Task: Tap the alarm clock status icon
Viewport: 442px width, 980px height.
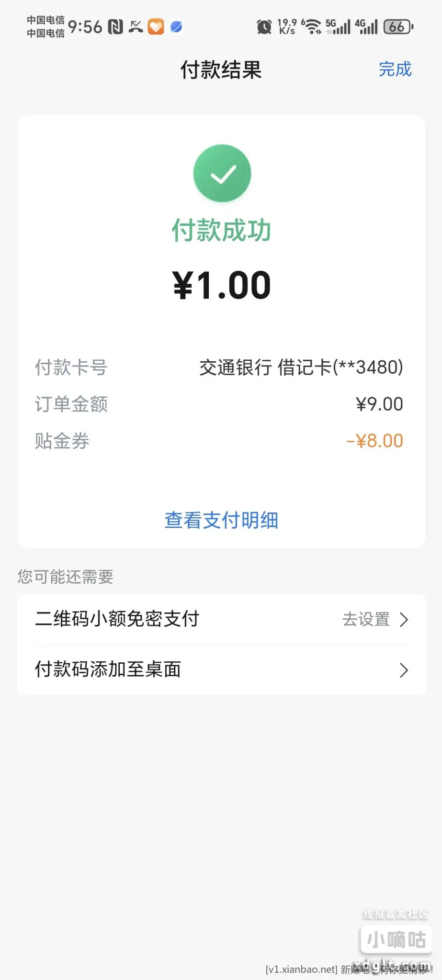Action: 264,27
